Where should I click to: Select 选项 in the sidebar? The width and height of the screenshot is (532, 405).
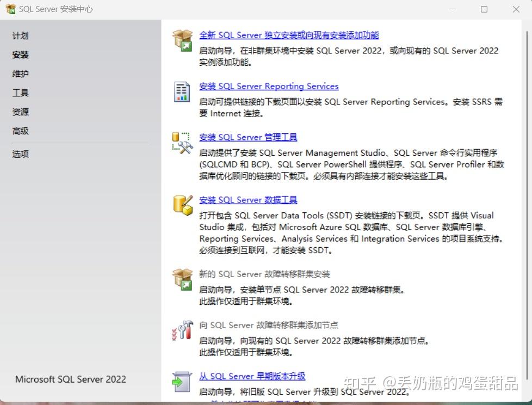click(20, 154)
